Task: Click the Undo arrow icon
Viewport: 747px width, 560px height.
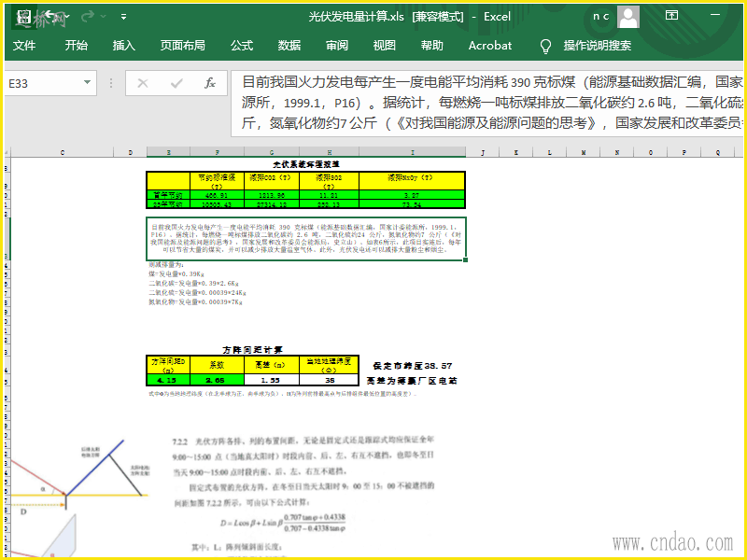Action: tap(50, 17)
